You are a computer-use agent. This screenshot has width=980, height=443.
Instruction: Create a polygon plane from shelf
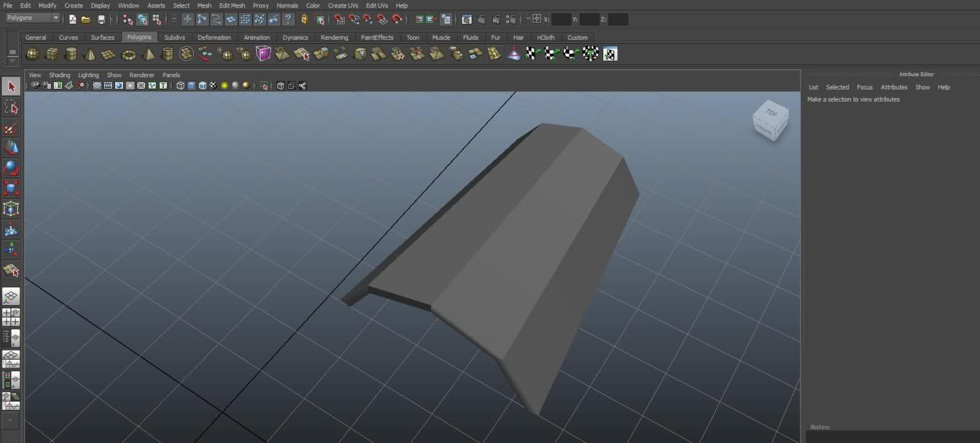click(109, 55)
